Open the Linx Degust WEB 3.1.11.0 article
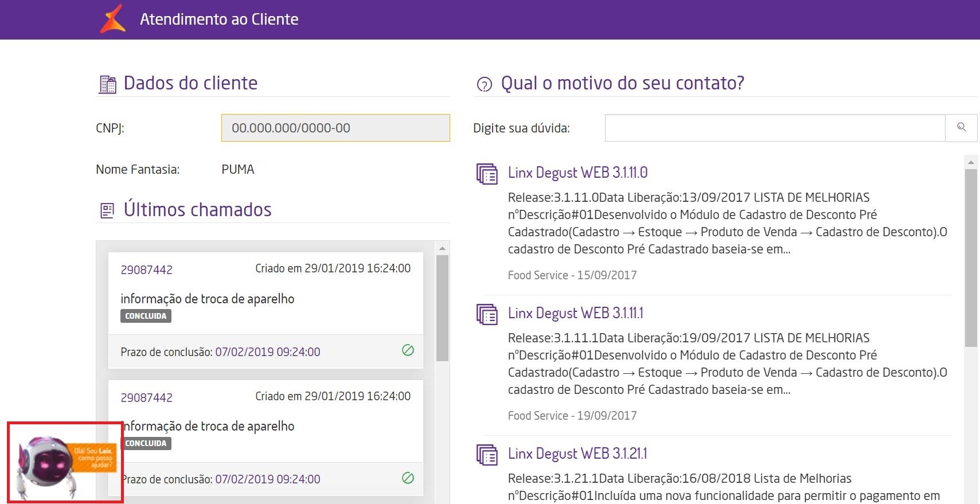Image resolution: width=980 pixels, height=504 pixels. coord(577,173)
